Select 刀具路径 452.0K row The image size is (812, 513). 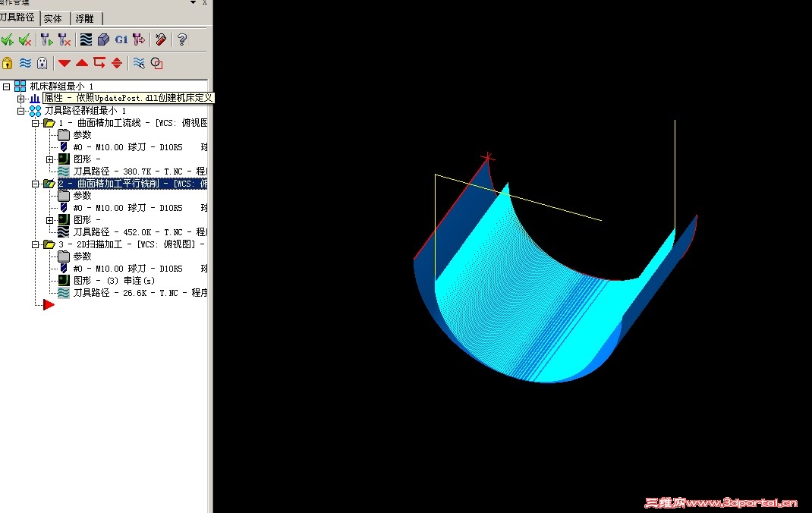[x=140, y=232]
